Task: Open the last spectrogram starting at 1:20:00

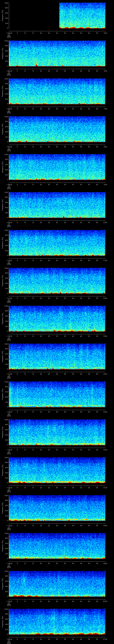Action: (x=57, y=621)
